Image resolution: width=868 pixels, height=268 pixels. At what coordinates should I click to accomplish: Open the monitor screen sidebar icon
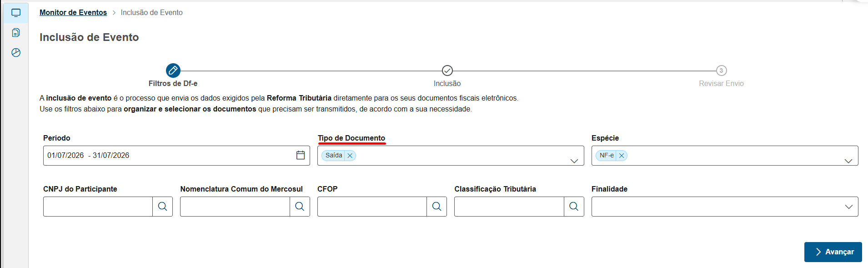16,13
